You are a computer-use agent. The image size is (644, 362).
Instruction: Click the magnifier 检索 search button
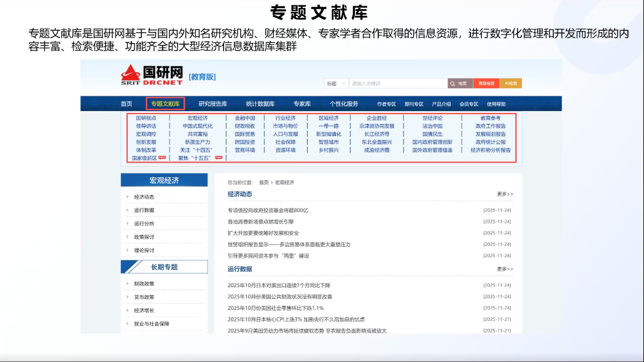(460, 83)
